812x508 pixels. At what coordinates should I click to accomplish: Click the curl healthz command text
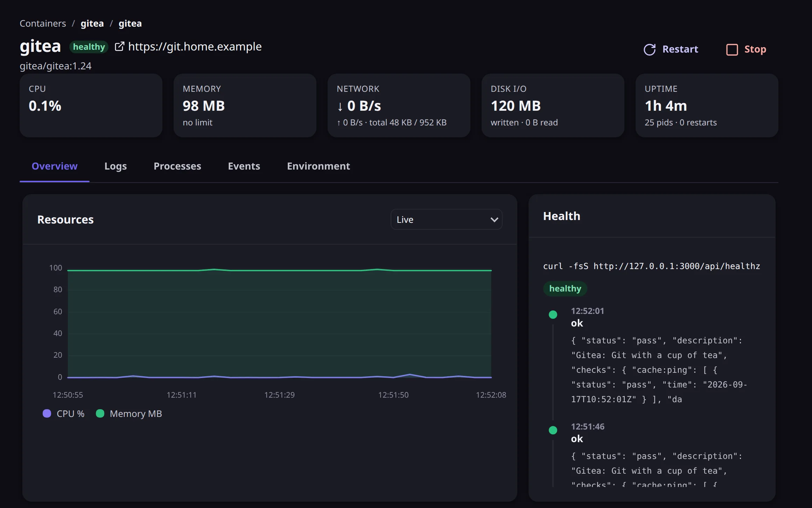pyautogui.click(x=651, y=266)
